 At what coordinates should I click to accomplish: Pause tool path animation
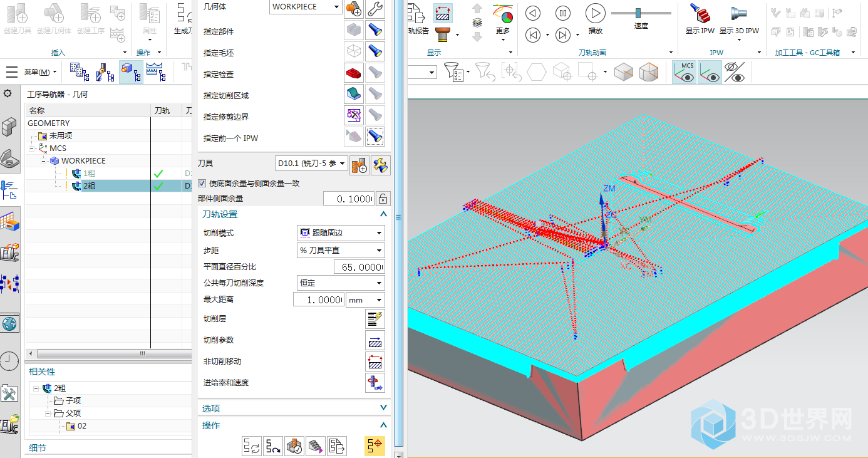(x=564, y=13)
